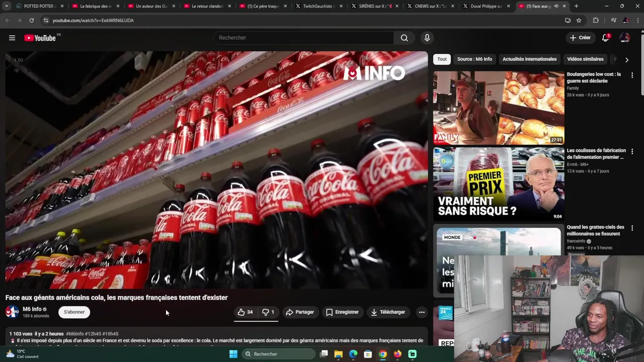View site information in the address bar
This screenshot has width=644, height=362.
(46, 20)
